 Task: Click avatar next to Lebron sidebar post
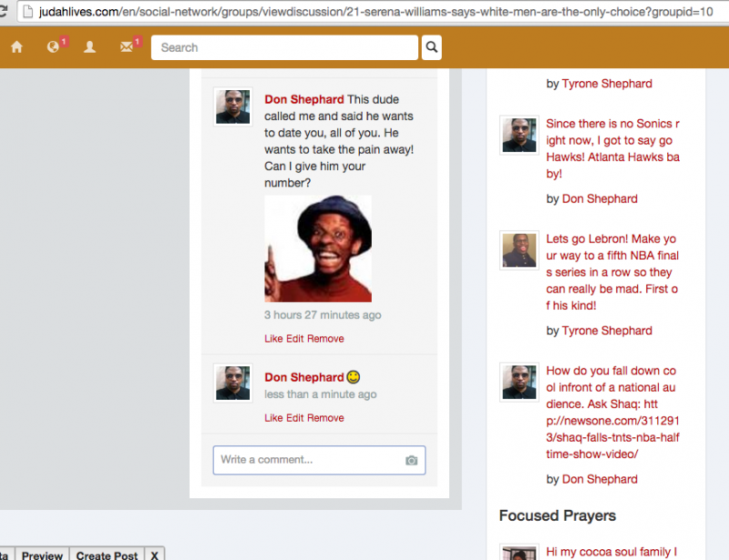tap(519, 250)
